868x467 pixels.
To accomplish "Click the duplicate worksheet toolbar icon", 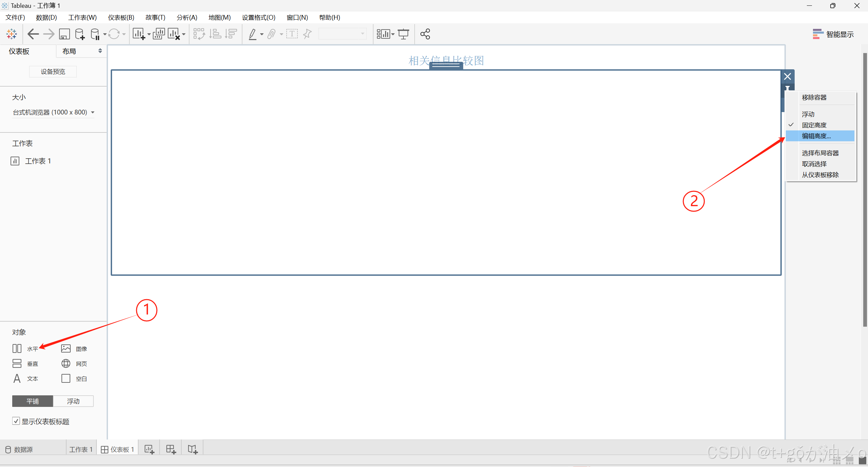I will 159,34.
